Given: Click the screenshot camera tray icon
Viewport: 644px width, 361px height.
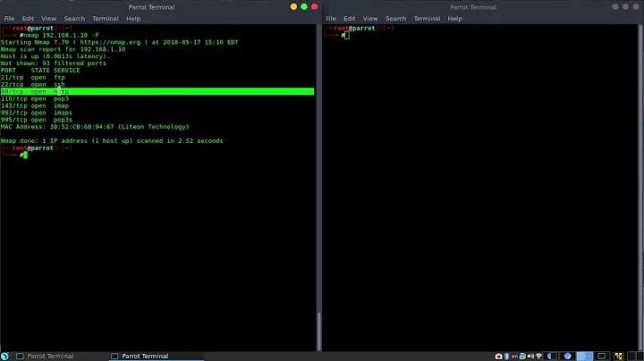Looking at the screenshot, I should [499, 356].
